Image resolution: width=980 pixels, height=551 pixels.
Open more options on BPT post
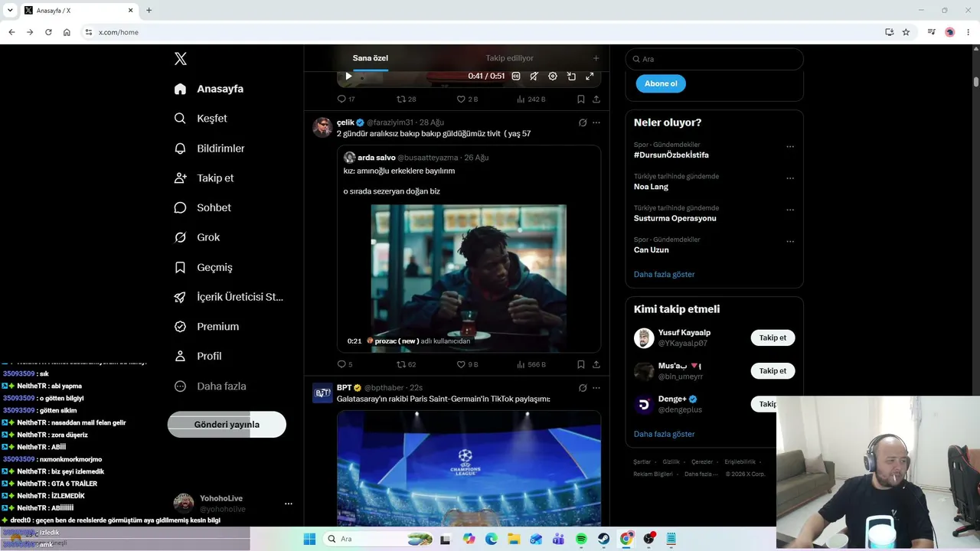pos(596,388)
